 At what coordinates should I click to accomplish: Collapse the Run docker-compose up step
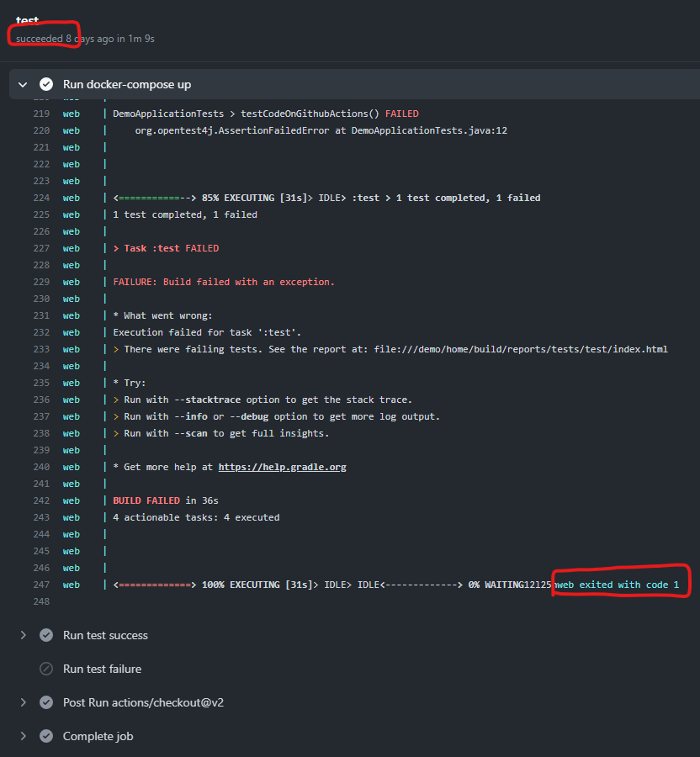(x=23, y=84)
